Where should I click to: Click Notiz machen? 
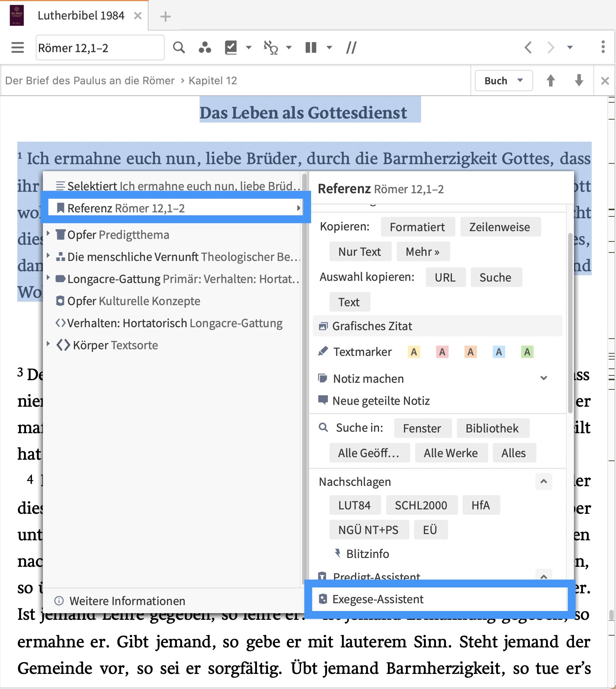[x=368, y=378]
